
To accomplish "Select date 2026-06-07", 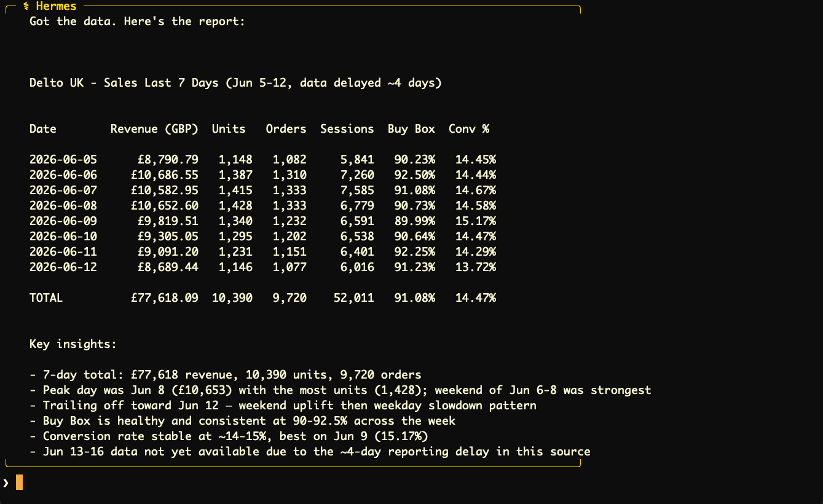I will (x=63, y=191).
